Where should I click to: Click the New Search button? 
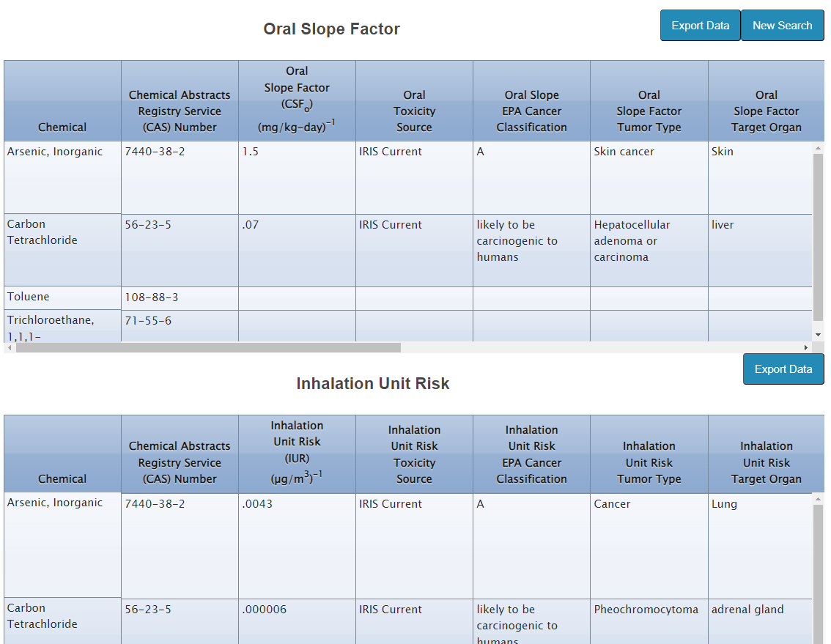pyautogui.click(x=782, y=25)
